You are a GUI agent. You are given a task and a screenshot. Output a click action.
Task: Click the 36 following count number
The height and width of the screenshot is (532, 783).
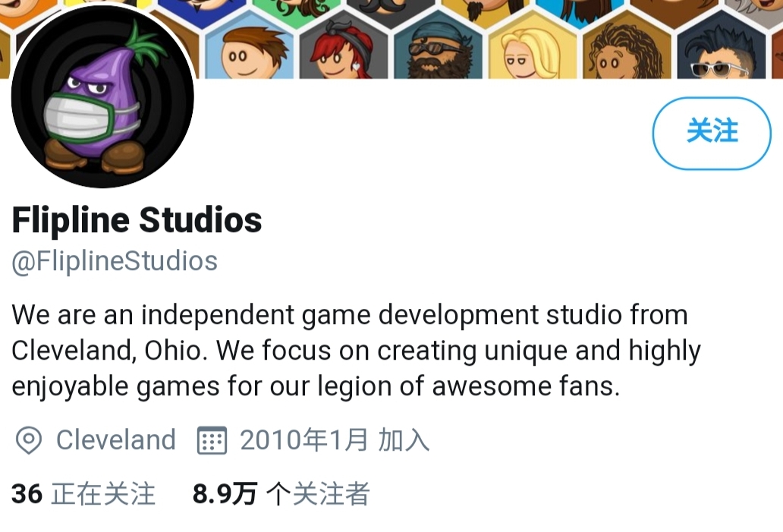tap(27, 493)
